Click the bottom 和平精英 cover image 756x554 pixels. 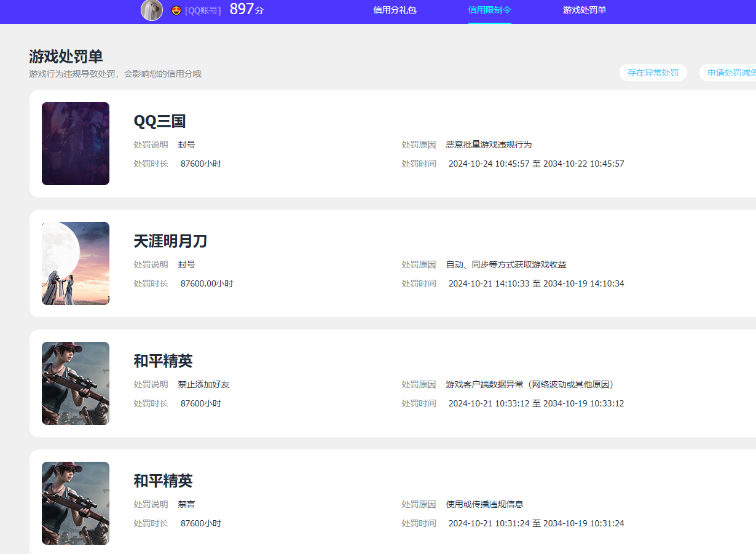coord(75,502)
